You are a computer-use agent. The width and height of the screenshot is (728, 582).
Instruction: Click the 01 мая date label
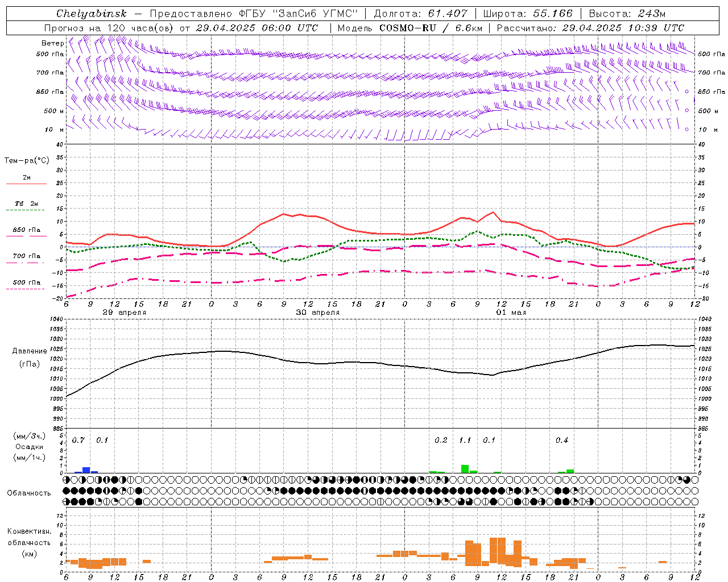click(511, 313)
